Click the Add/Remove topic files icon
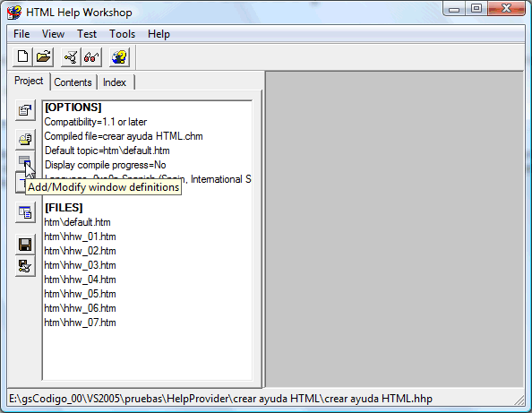Viewport: 532px width, 413px height. point(25,140)
